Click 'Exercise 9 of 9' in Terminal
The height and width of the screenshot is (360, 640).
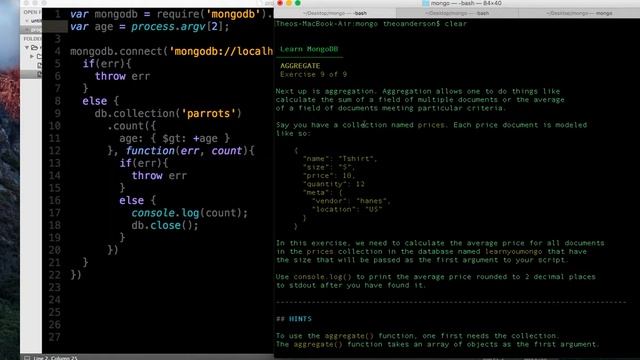[313, 74]
